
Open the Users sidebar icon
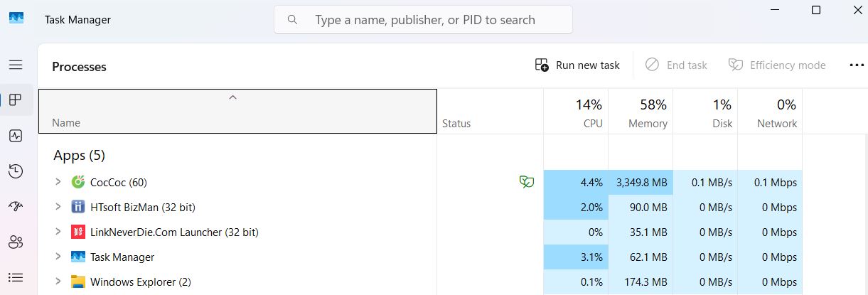[x=16, y=242]
